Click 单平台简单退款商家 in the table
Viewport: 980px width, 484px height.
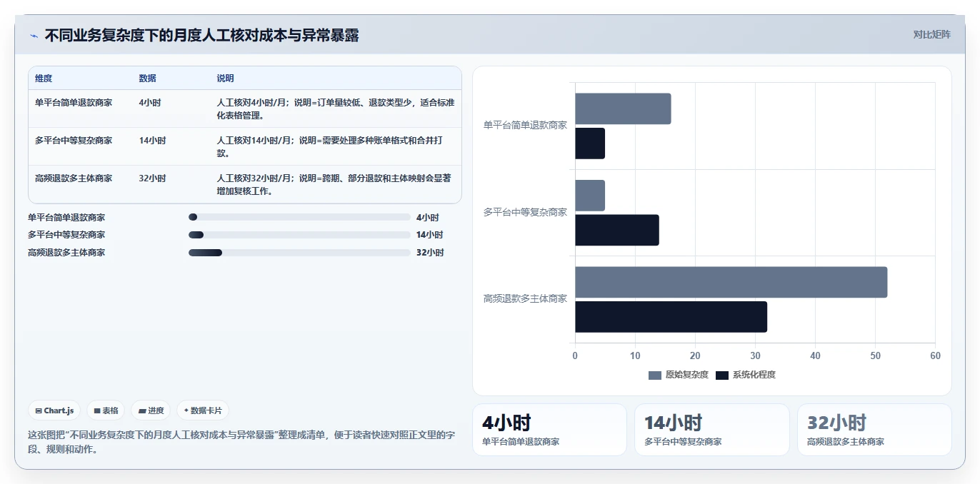tap(74, 103)
